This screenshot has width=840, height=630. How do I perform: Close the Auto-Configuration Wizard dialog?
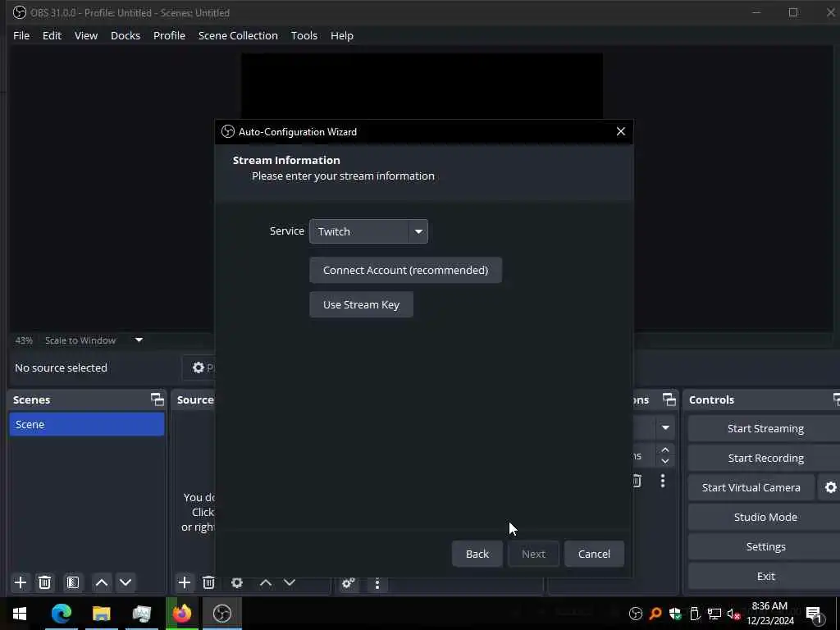click(x=621, y=131)
